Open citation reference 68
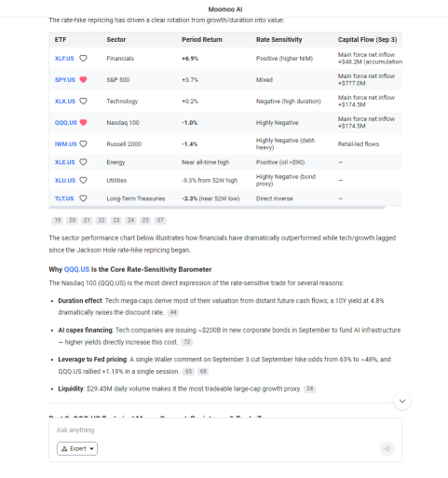Image resolution: width=448 pixels, height=478 pixels. [203, 372]
